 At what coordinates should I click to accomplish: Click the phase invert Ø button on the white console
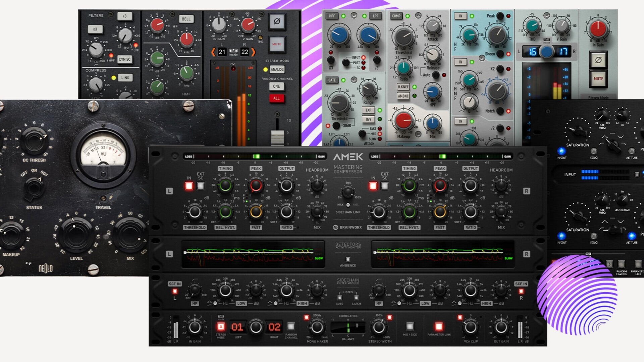tap(598, 60)
